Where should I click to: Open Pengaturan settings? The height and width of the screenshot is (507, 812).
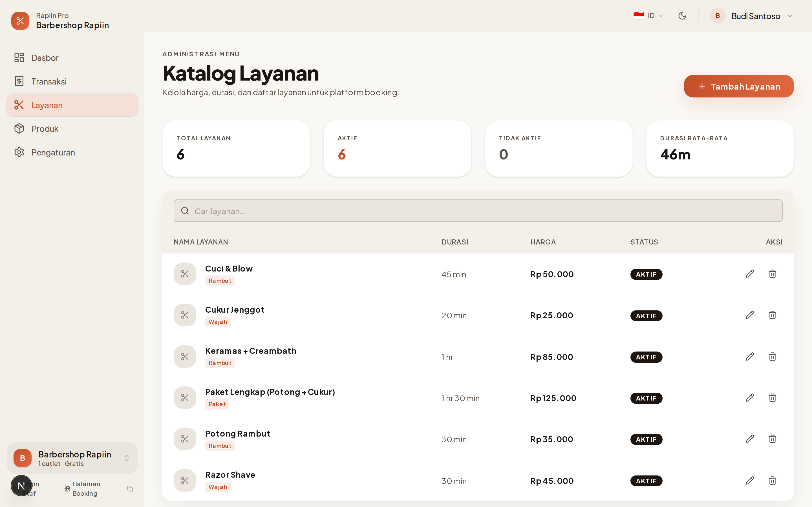pos(53,153)
